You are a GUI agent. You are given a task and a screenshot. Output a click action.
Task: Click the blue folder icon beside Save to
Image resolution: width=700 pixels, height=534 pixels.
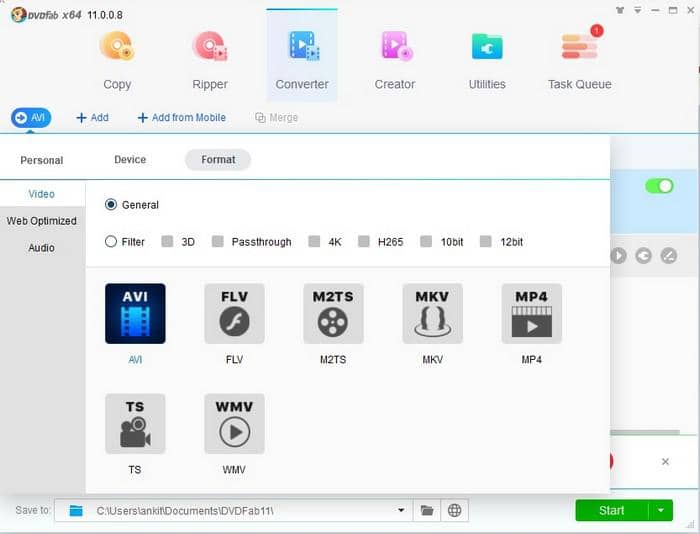76,510
